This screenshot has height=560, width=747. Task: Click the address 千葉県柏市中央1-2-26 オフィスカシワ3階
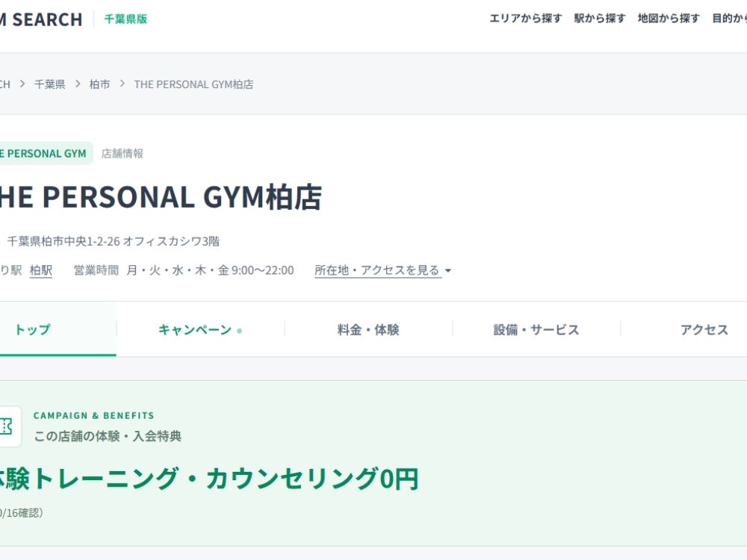click(x=114, y=241)
